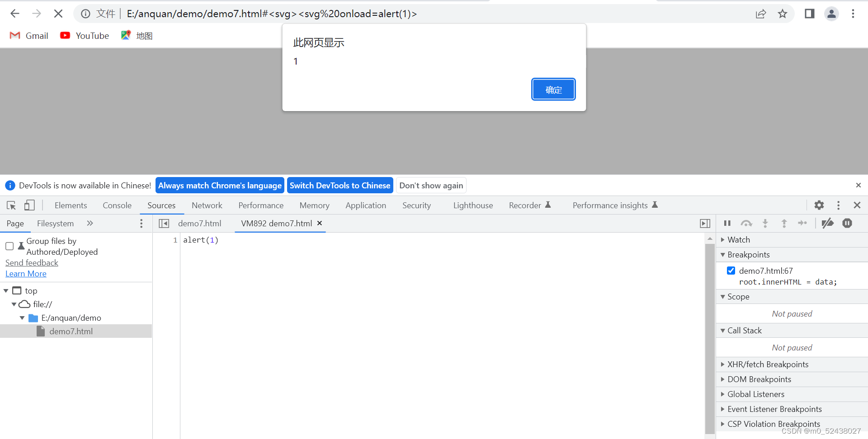The height and width of the screenshot is (439, 868).
Task: Stop page loading with the X icon
Action: pyautogui.click(x=58, y=14)
